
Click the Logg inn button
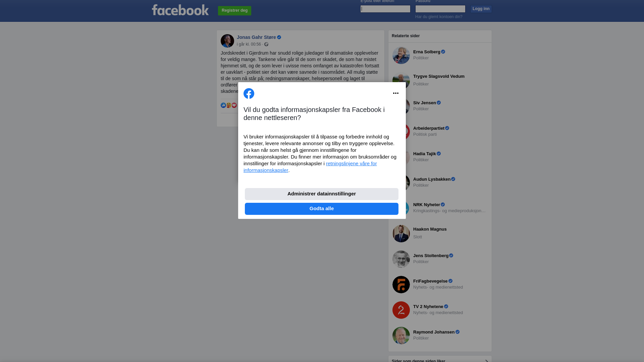tap(481, 9)
